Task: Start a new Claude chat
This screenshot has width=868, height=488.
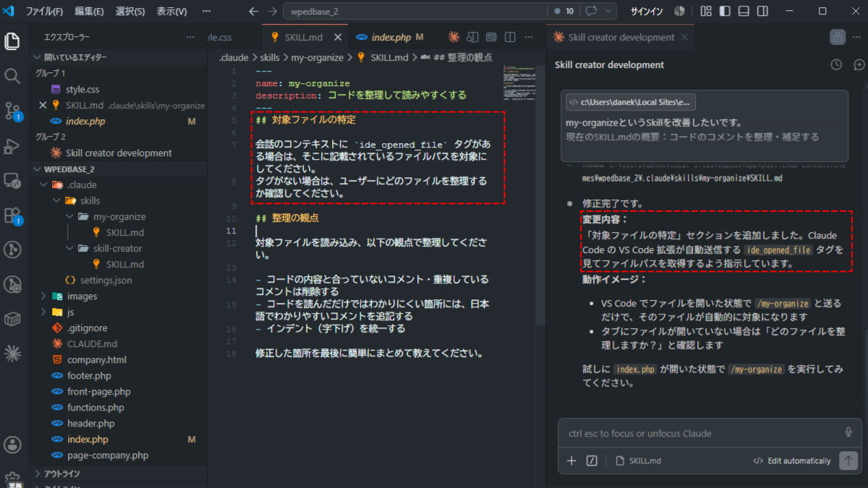Action: [x=859, y=64]
